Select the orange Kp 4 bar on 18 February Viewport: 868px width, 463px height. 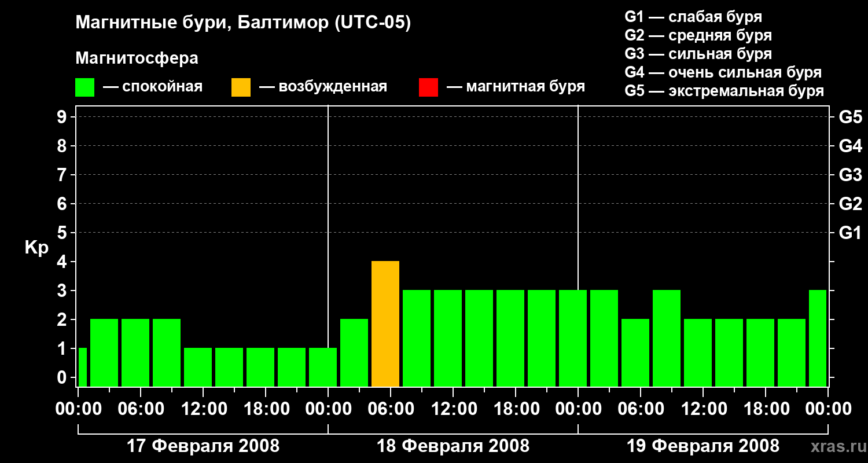coord(385,324)
